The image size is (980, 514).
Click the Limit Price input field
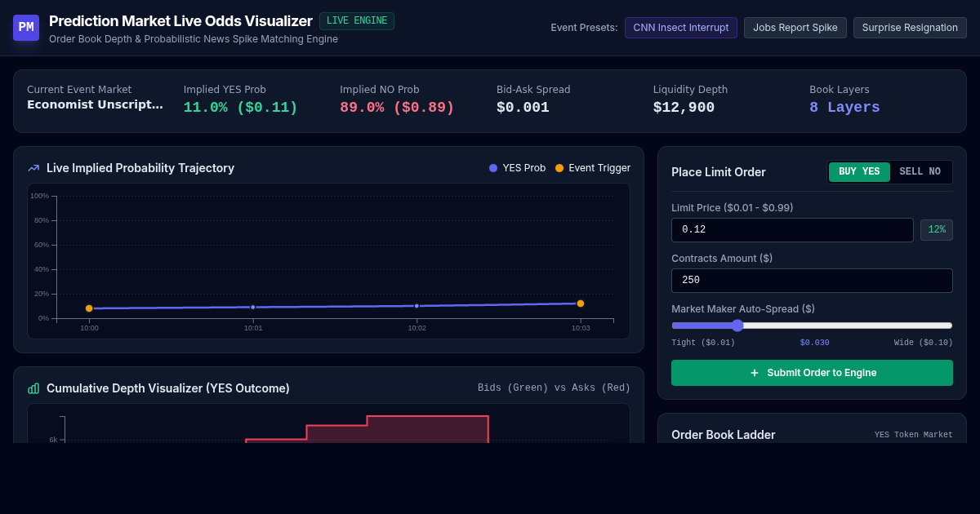point(792,230)
